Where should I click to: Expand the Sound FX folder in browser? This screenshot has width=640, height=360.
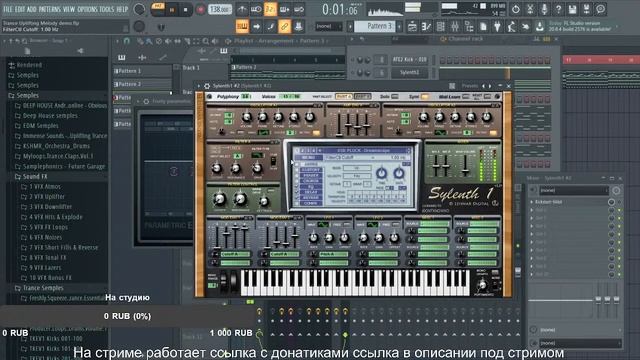click(35, 176)
